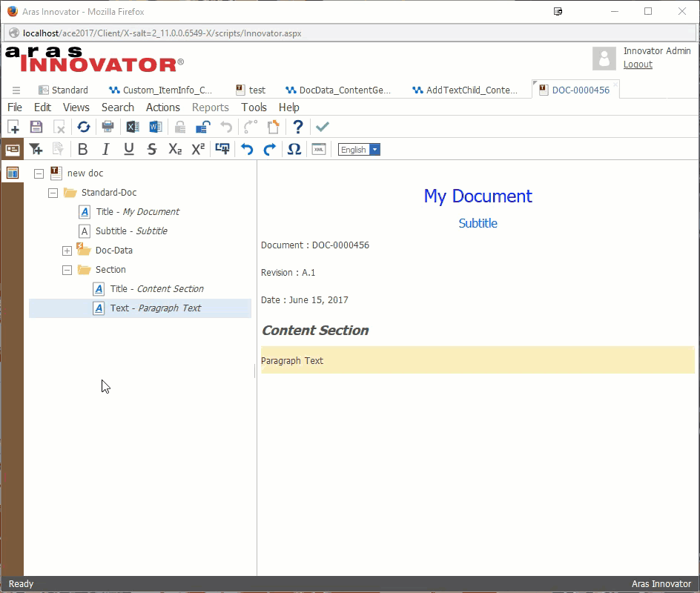
Task: Click the Print icon
Action: coord(108,127)
